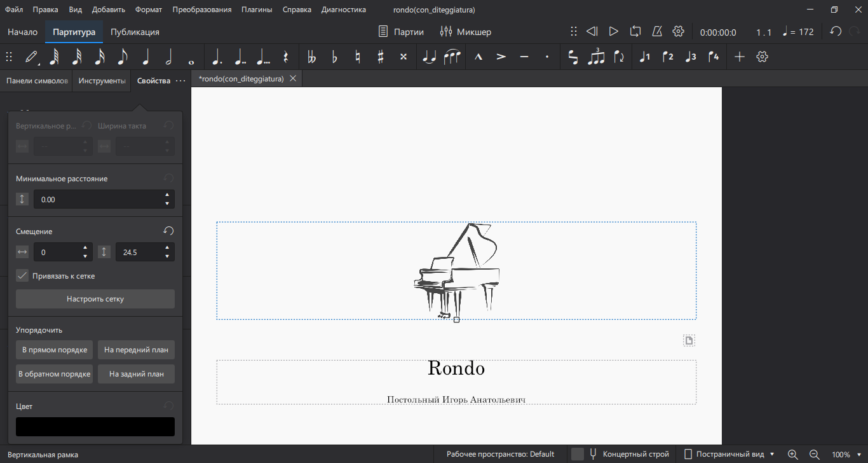Add marcato articulation
This screenshot has width=868, height=463.
(x=478, y=57)
